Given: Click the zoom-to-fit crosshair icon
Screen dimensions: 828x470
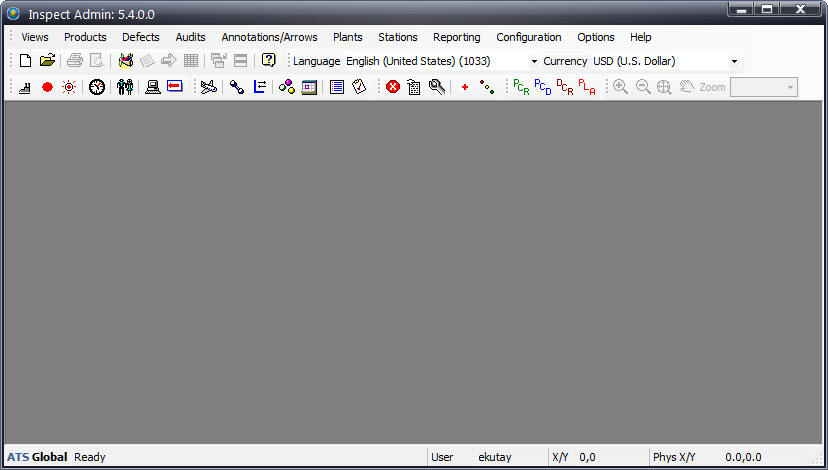Looking at the screenshot, I should [x=664, y=87].
